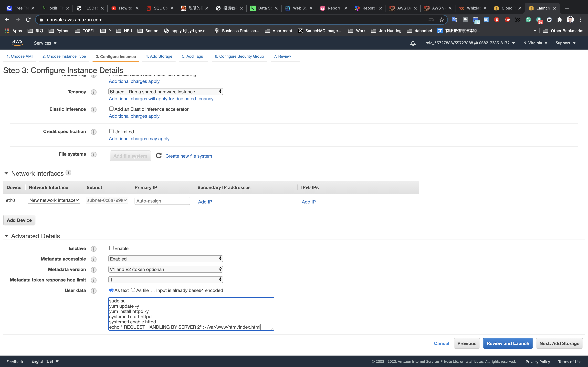Go to 4. Add Storage tab
Screen dimensions: 588x367
pyautogui.click(x=159, y=56)
